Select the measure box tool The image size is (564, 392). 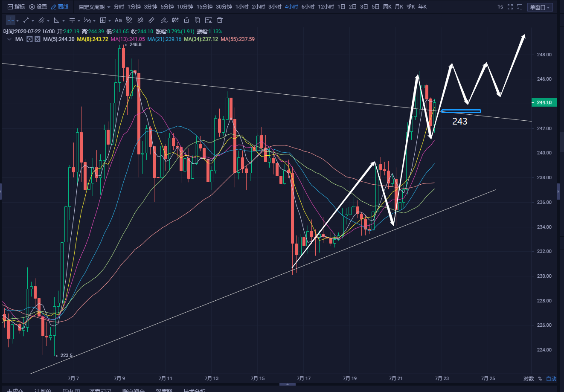click(x=103, y=20)
